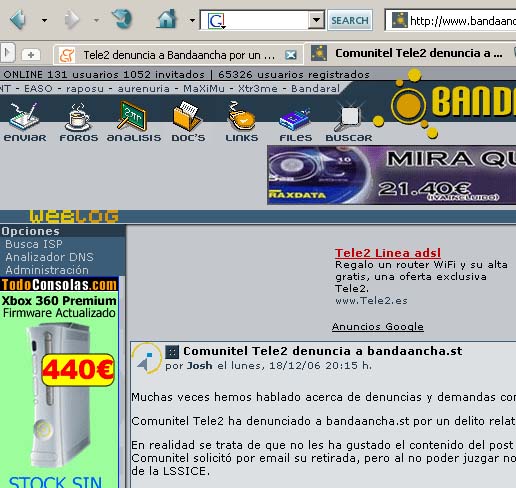
Task: Click the SEARCH button
Action: (x=350, y=20)
